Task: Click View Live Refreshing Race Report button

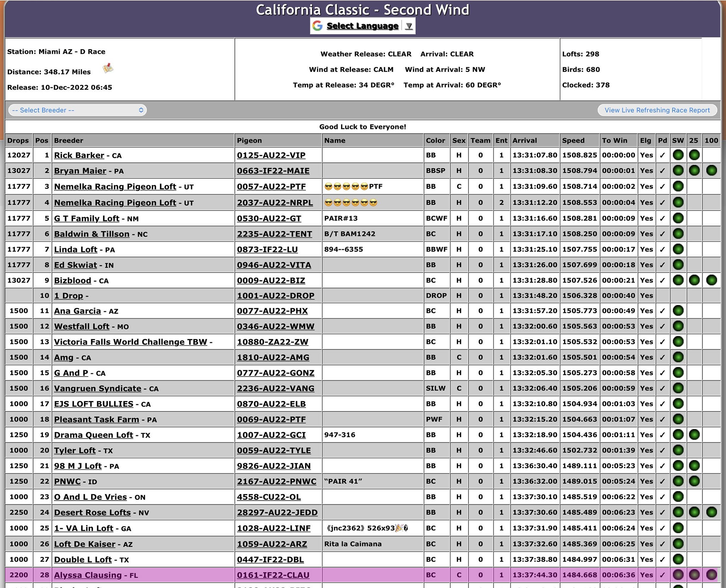Action: (657, 110)
